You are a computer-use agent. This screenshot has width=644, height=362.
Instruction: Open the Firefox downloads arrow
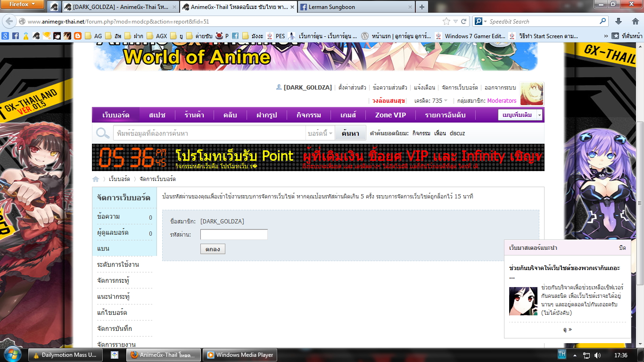point(619,21)
